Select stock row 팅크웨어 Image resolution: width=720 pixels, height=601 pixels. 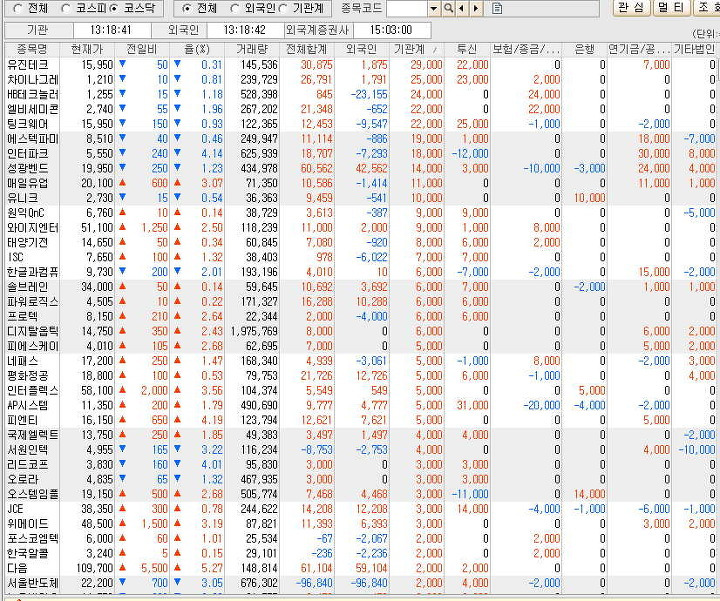click(360, 124)
